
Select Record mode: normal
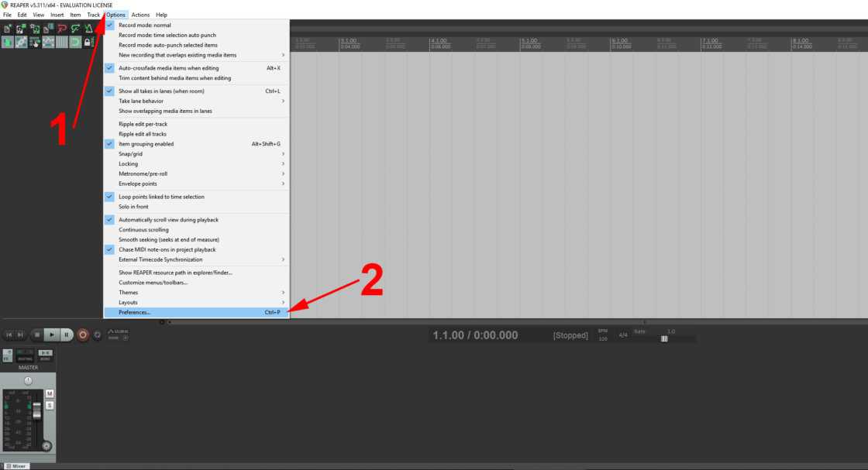196,25
